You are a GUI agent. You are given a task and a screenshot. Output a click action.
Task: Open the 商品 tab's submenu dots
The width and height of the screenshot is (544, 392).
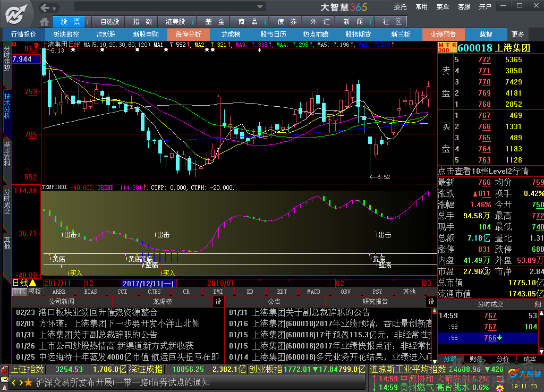[x=265, y=22]
